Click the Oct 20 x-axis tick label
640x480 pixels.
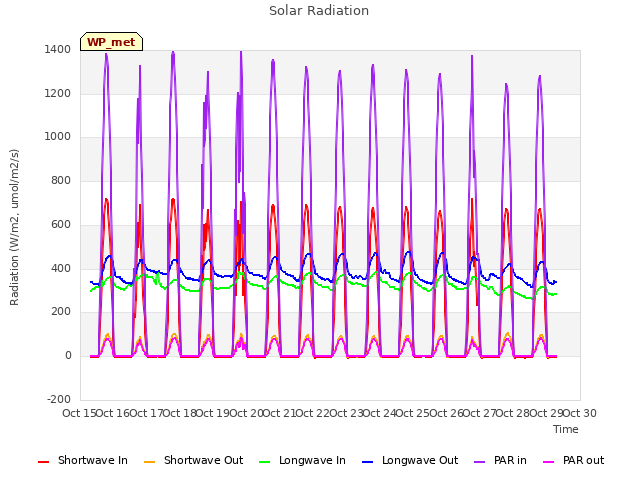point(246,413)
